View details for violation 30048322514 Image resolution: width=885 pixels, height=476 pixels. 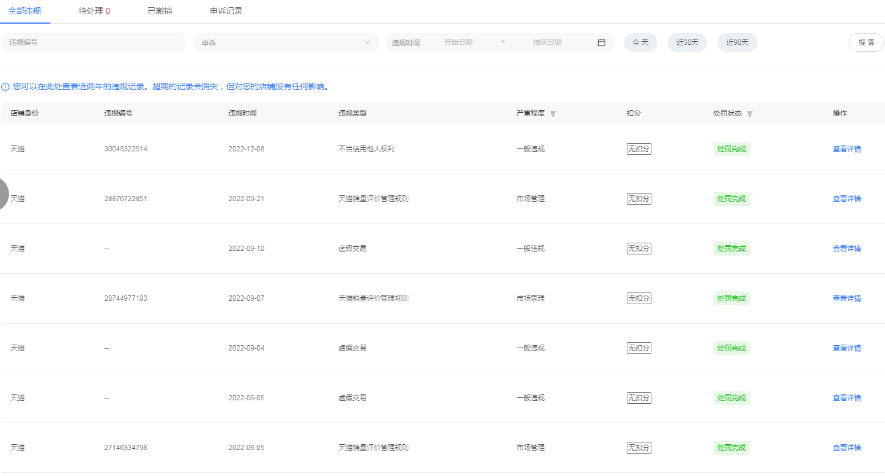pyautogui.click(x=847, y=149)
